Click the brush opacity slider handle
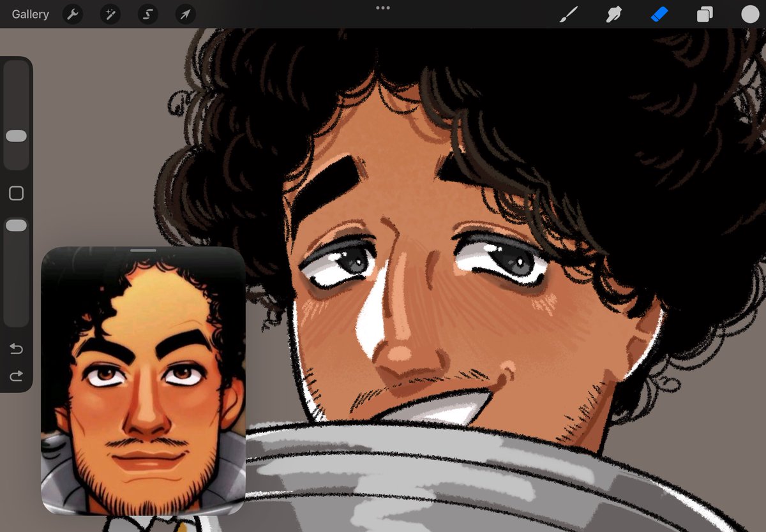Image resolution: width=766 pixels, height=532 pixels. click(16, 225)
